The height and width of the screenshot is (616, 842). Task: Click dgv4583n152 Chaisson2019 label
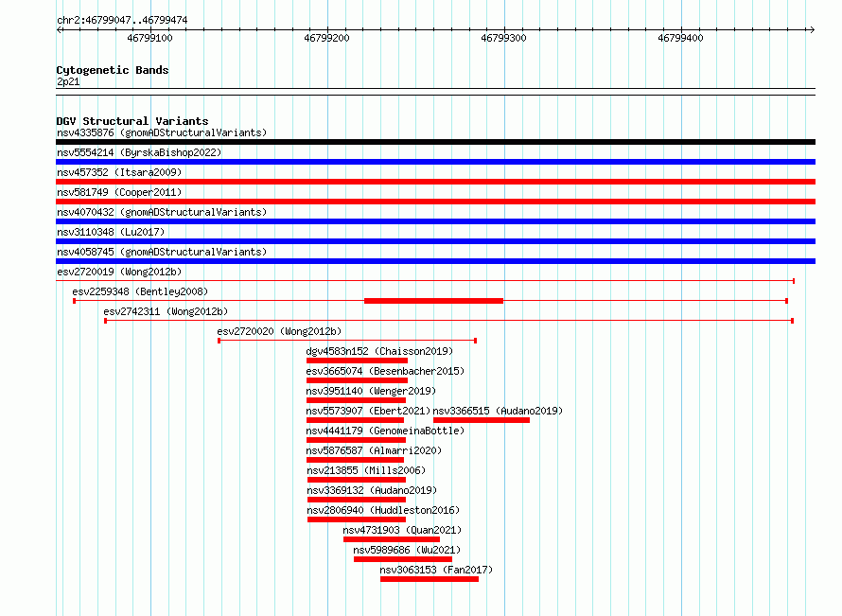[x=379, y=351]
